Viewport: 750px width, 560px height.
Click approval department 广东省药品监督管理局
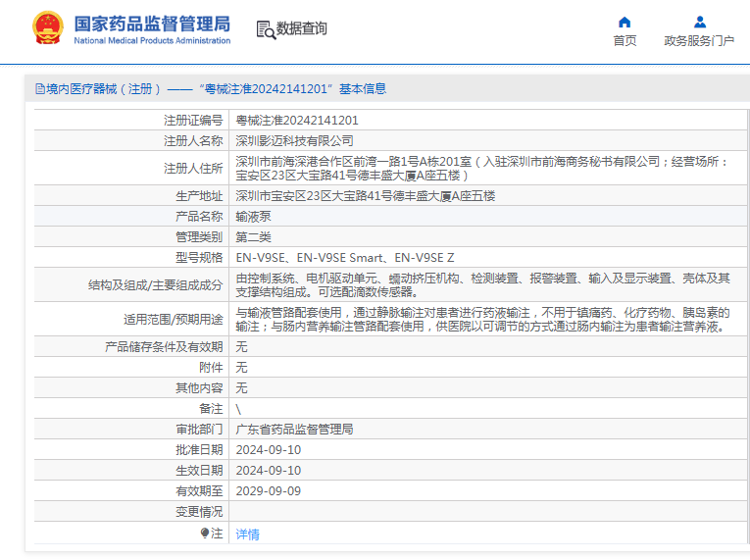294,429
